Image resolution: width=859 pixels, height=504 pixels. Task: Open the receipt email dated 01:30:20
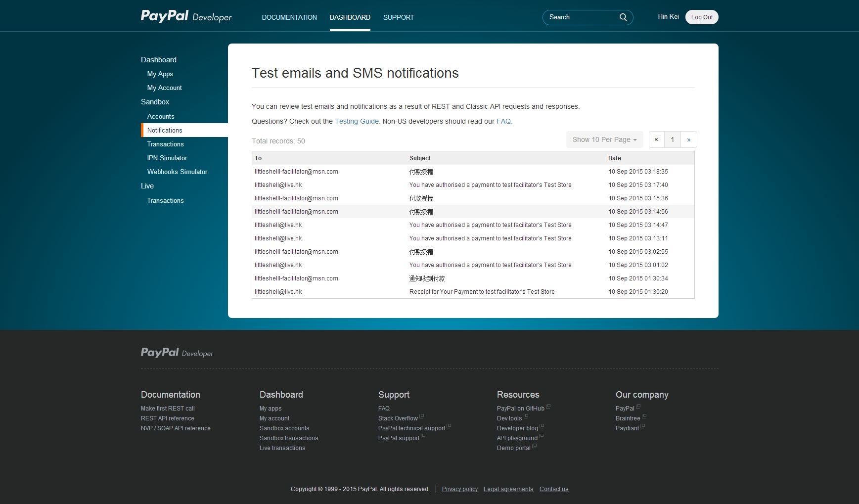(x=482, y=292)
